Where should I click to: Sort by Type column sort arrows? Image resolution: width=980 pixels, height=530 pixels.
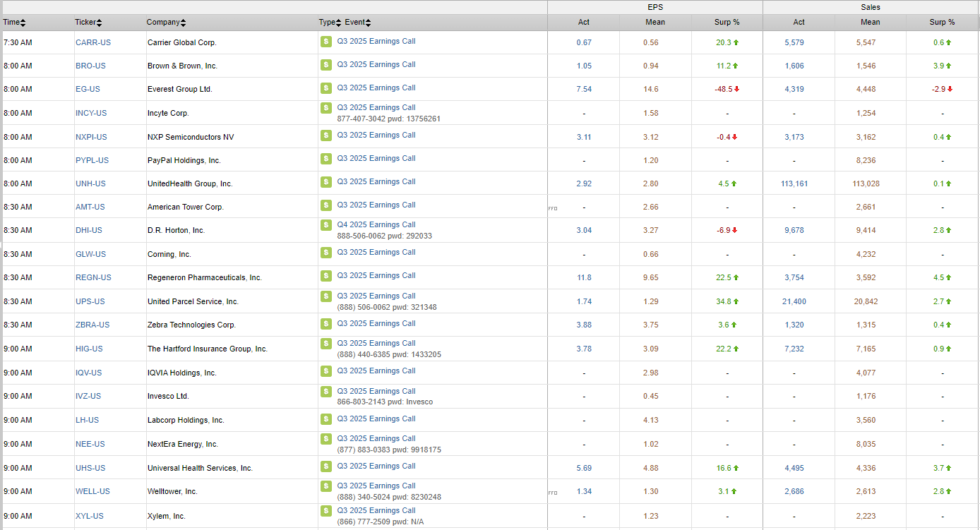[x=339, y=23]
